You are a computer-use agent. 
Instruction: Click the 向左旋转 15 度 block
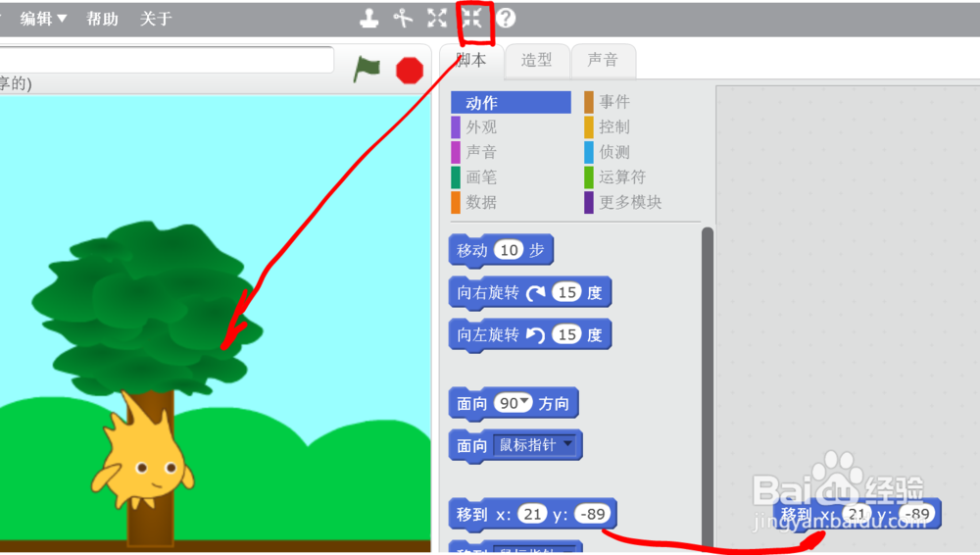pos(530,334)
